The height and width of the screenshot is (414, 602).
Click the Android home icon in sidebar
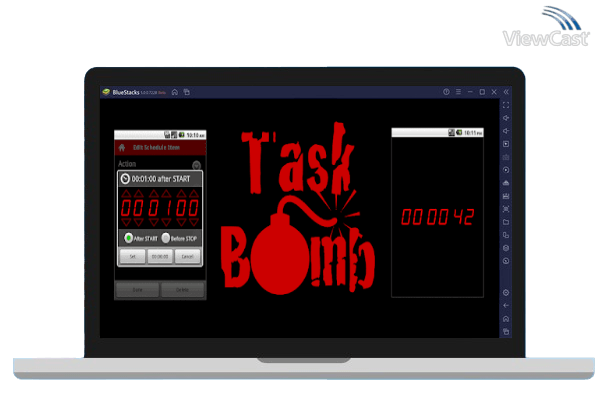click(x=506, y=319)
